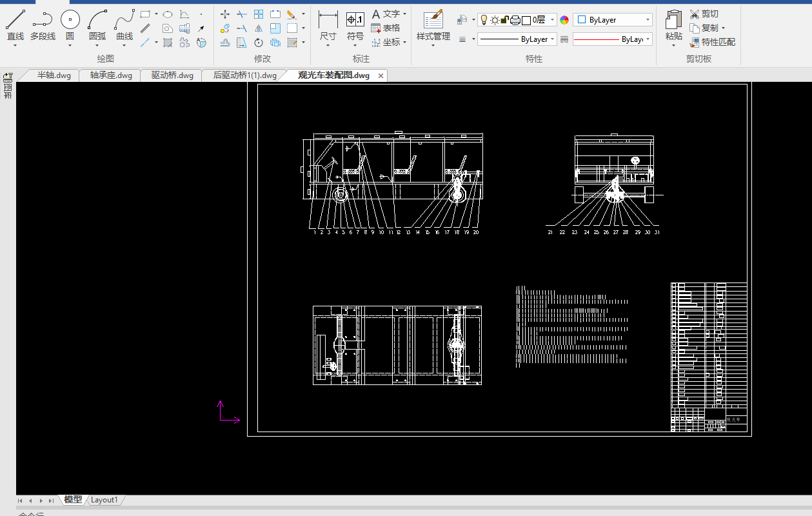Switch to the Layout1 tab
The width and height of the screenshot is (812, 516).
pos(104,500)
